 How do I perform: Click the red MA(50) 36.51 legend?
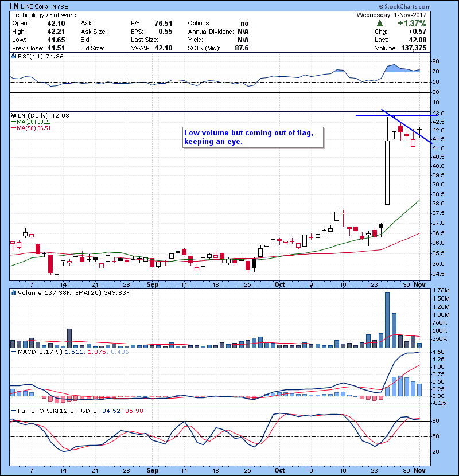click(x=30, y=128)
